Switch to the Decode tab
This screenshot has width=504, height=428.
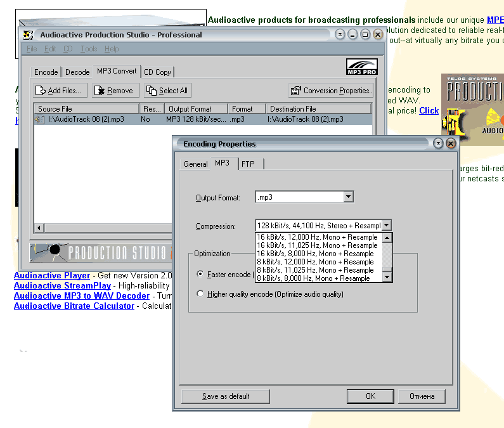(77, 72)
